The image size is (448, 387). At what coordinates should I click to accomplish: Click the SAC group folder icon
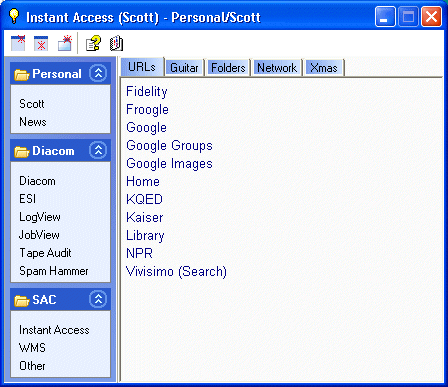[22, 300]
